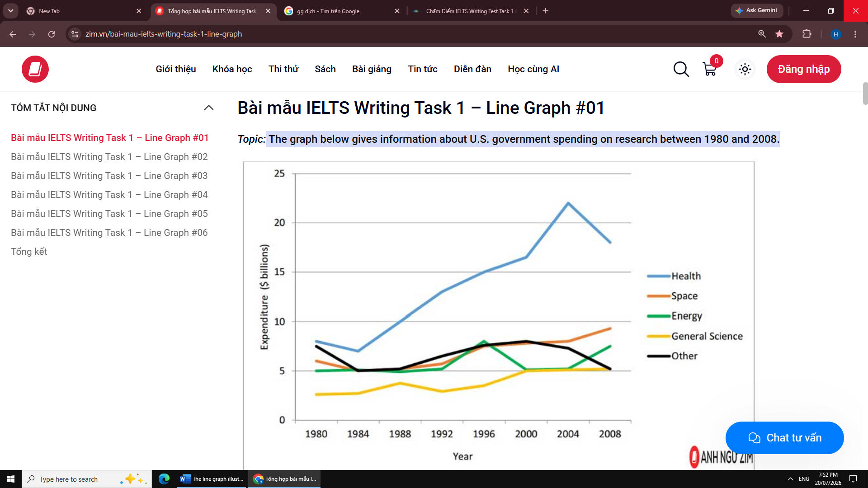
Task: Open the Word document in taskbar
Action: (212, 479)
